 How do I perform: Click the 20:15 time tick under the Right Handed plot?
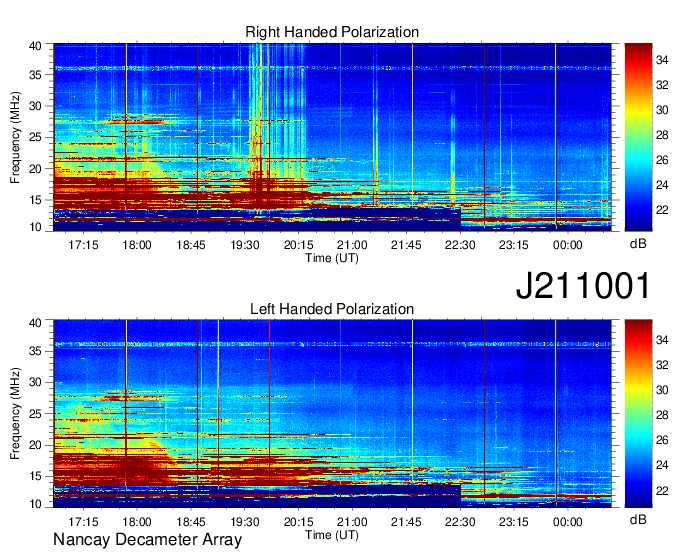point(298,245)
